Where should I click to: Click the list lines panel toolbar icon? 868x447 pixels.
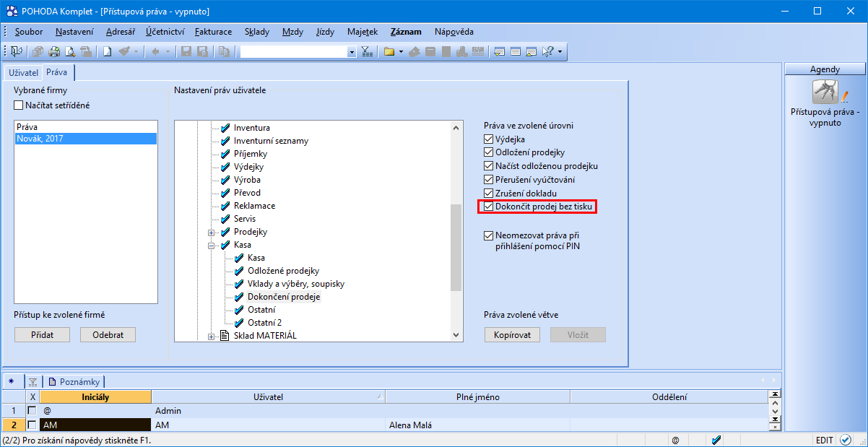[516, 51]
